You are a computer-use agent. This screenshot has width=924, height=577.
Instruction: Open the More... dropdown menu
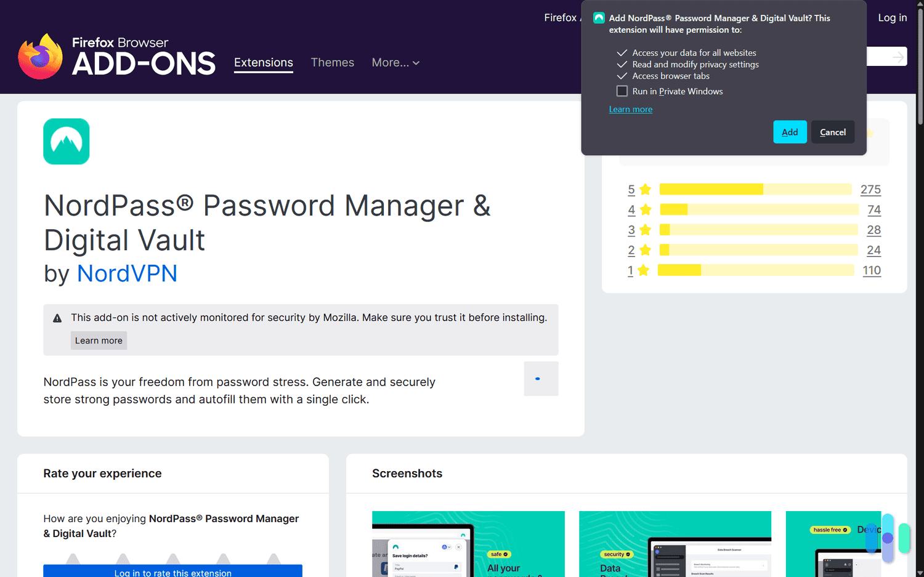point(395,62)
